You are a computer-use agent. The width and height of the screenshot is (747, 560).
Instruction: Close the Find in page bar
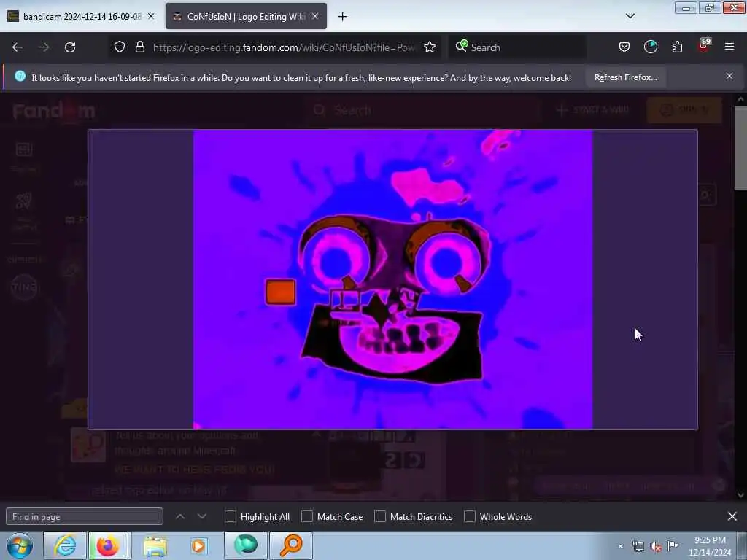pos(732,516)
